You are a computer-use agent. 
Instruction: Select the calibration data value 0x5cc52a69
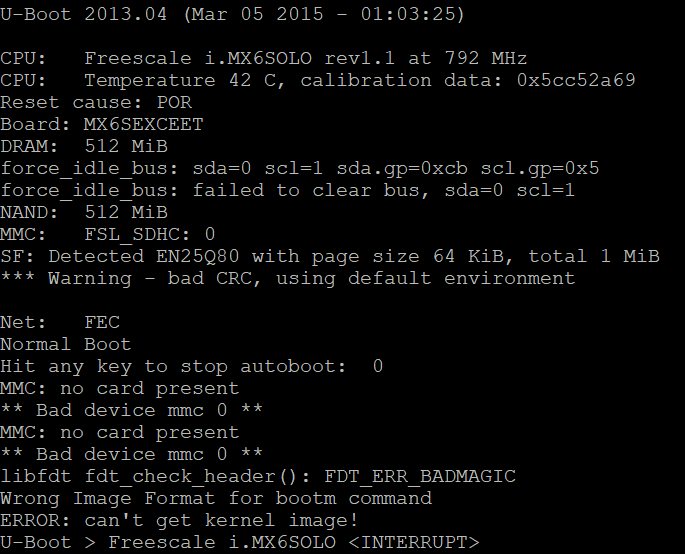(576, 80)
